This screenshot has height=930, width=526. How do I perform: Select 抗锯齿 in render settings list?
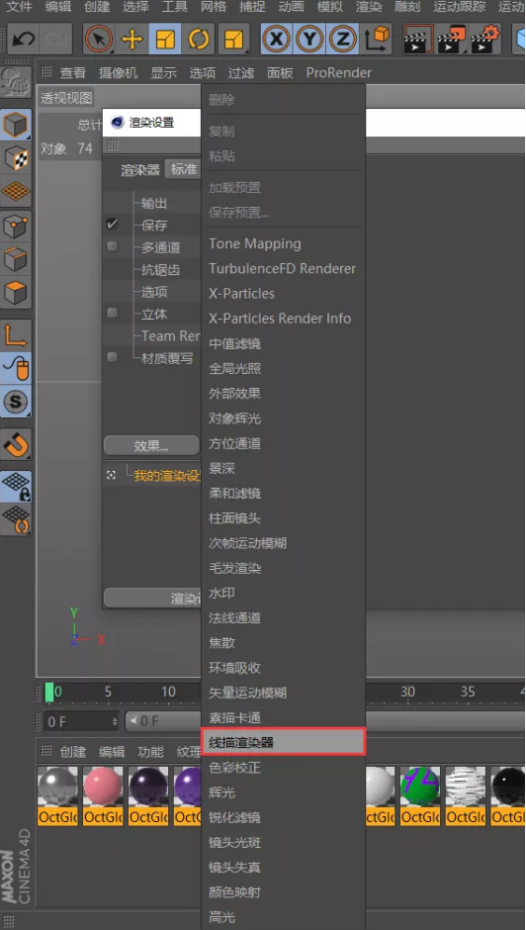pos(161,270)
